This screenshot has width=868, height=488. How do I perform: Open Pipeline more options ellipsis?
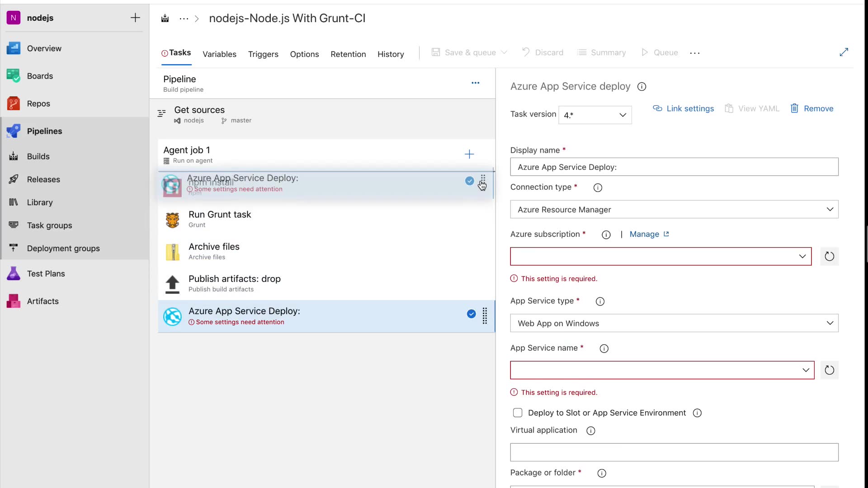tap(475, 83)
